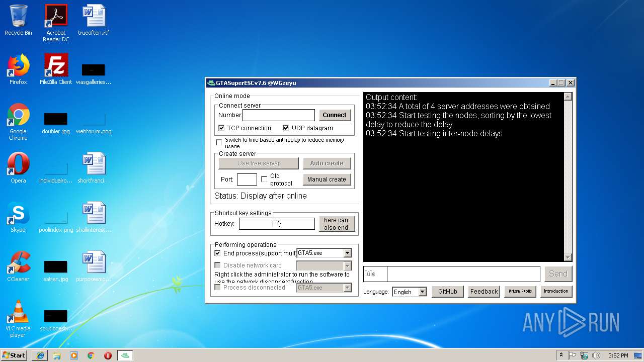Open Internet Explorer from the taskbar
This screenshot has height=362, width=644.
point(40,355)
